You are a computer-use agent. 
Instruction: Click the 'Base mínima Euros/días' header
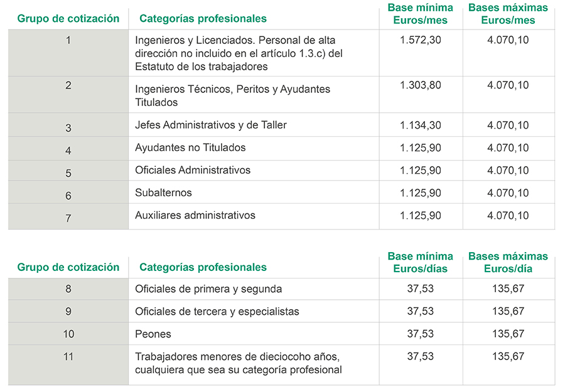420,262
